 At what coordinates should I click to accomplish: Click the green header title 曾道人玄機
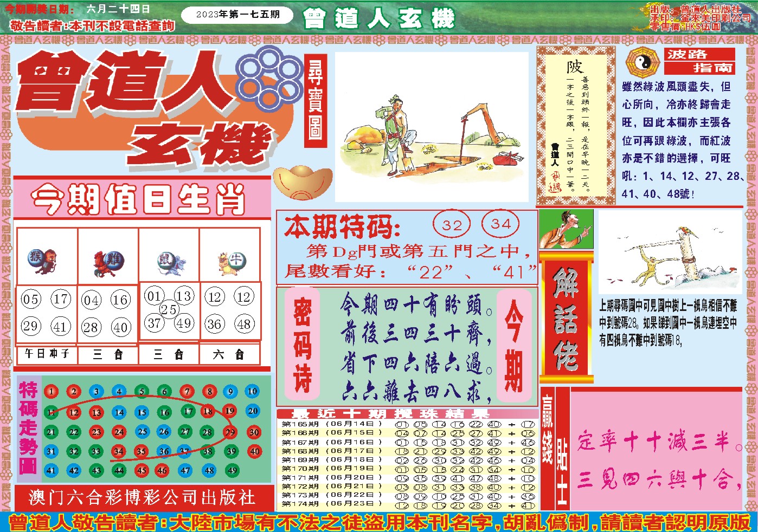(x=378, y=19)
